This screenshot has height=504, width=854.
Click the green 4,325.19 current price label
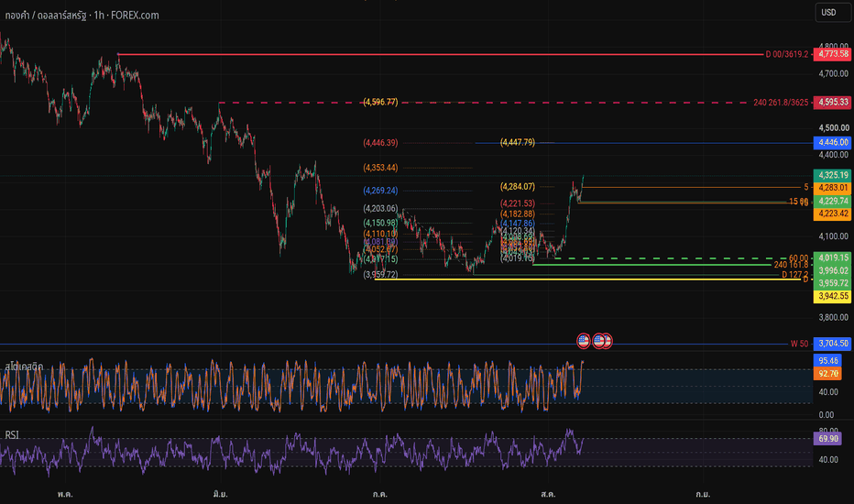point(833,175)
